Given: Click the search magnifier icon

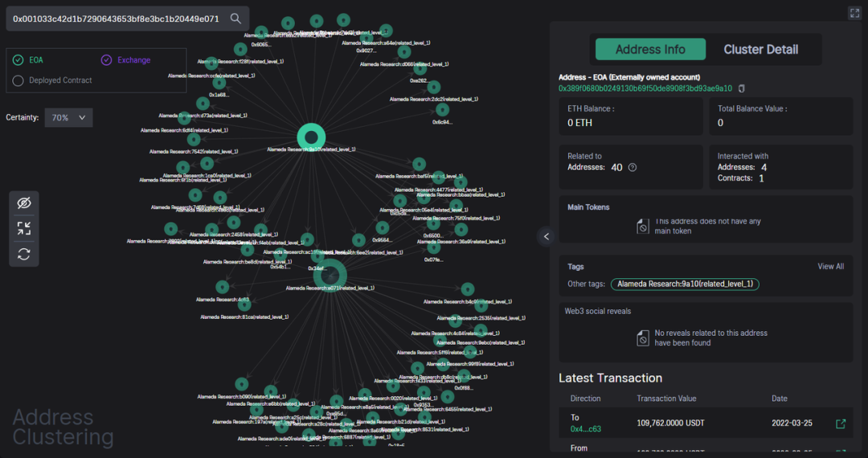Looking at the screenshot, I should [x=235, y=18].
